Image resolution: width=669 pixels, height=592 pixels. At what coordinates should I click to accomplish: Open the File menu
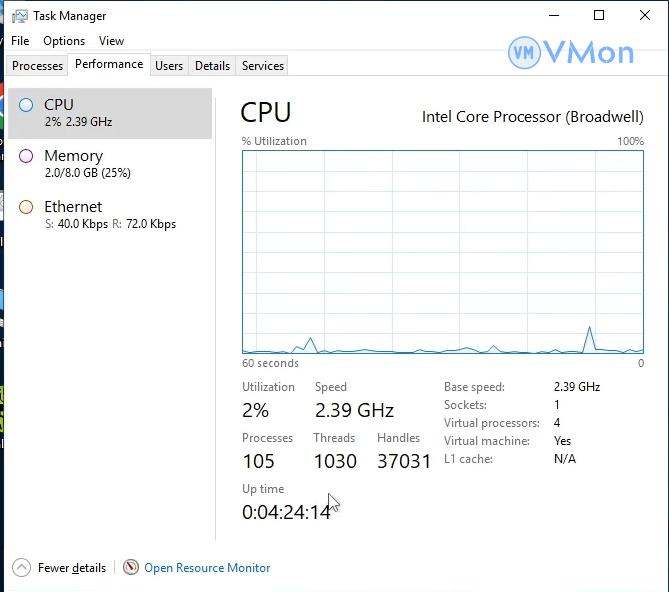[20, 41]
